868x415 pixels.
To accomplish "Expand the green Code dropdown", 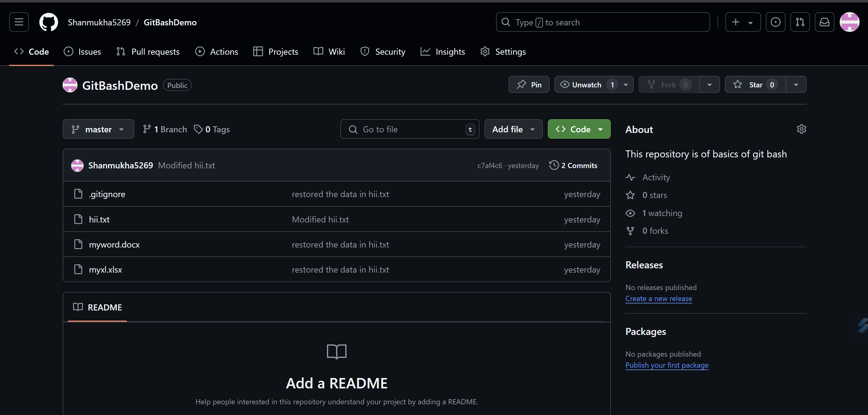I will 579,129.
